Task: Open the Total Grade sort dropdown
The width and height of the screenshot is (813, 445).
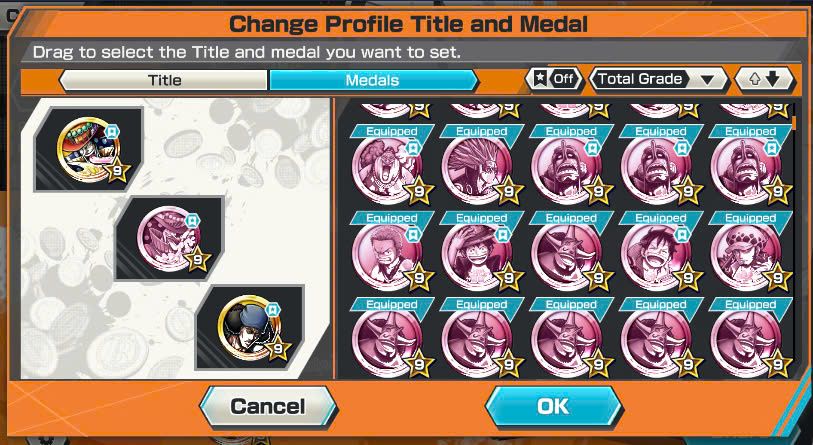Action: tap(659, 79)
